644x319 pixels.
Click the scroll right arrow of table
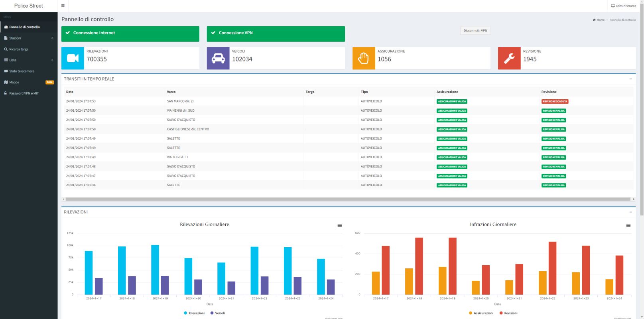(634, 199)
